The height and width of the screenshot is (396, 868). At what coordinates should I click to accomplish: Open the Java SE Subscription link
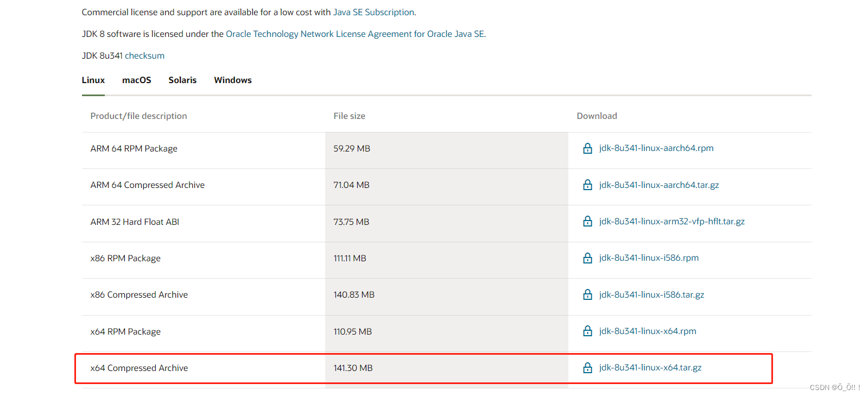point(373,12)
